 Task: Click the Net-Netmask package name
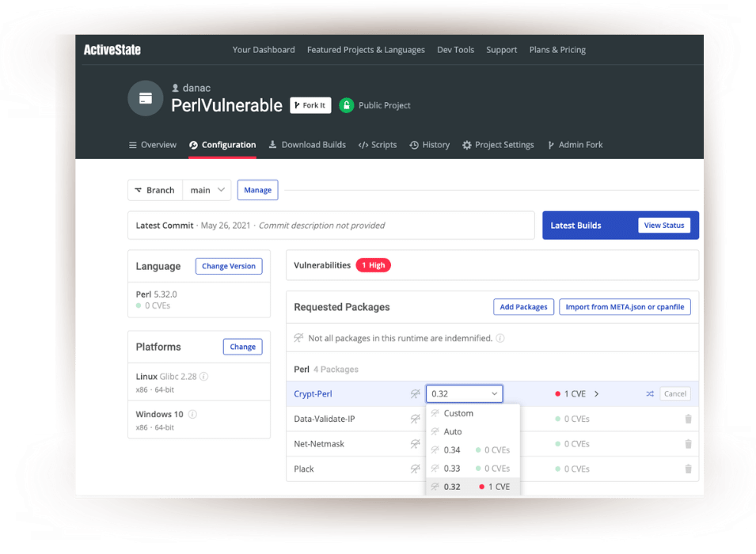pyautogui.click(x=319, y=443)
